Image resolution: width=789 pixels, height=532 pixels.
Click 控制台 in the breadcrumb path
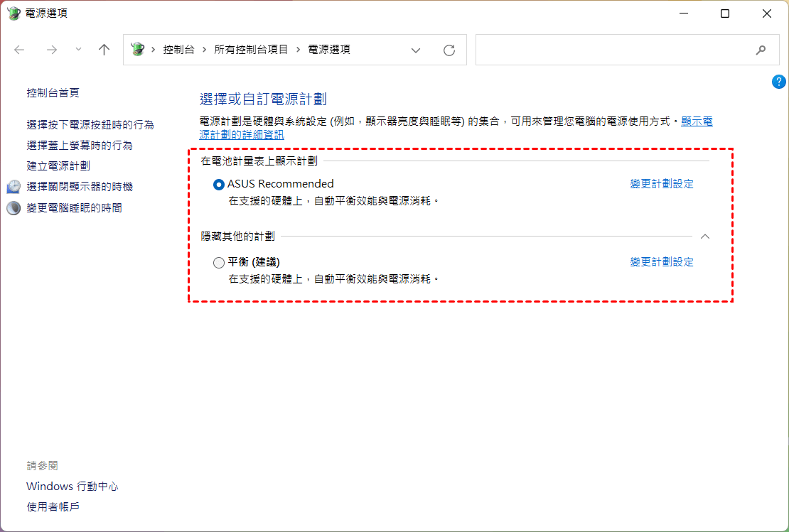[x=178, y=50]
